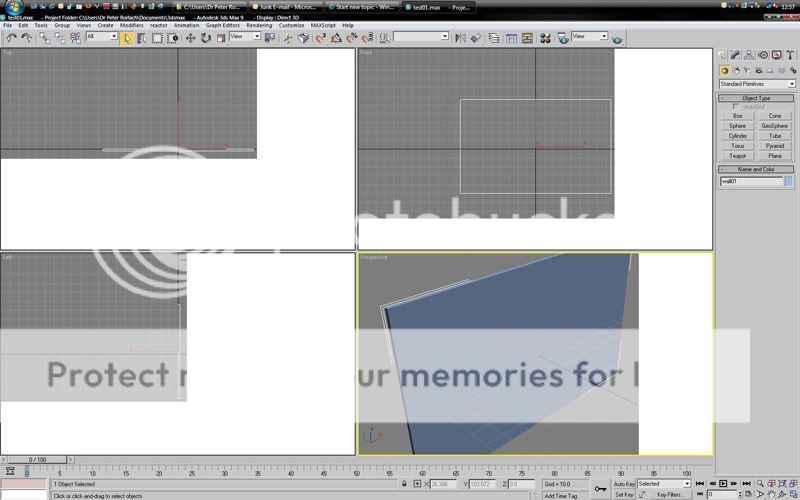
Task: Enable the AutoGrid checkbox
Action: [x=737, y=106]
